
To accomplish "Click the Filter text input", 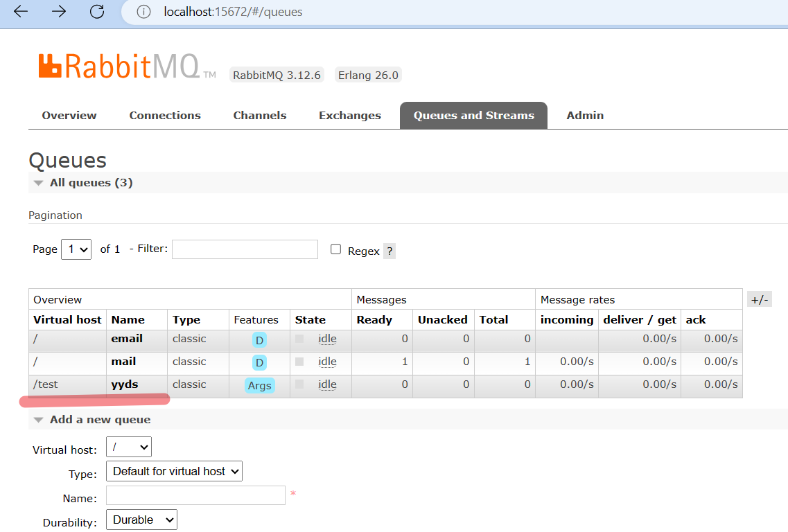I will [245, 249].
